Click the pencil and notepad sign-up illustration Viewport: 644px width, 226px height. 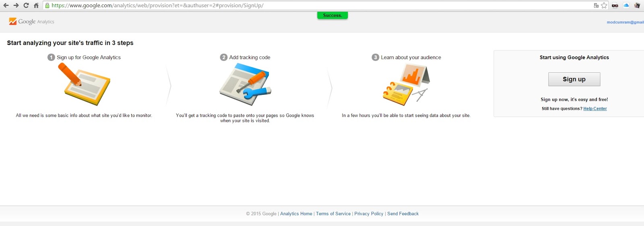[84, 84]
